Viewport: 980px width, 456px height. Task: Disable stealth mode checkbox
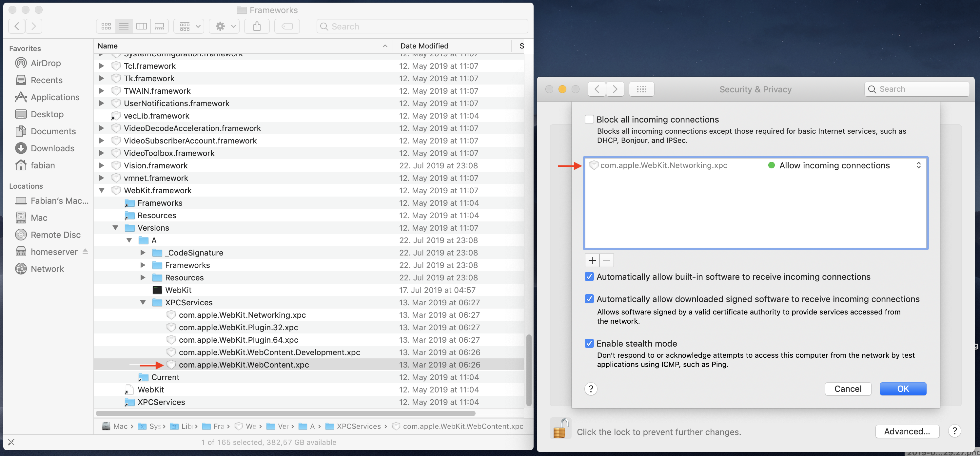point(589,343)
